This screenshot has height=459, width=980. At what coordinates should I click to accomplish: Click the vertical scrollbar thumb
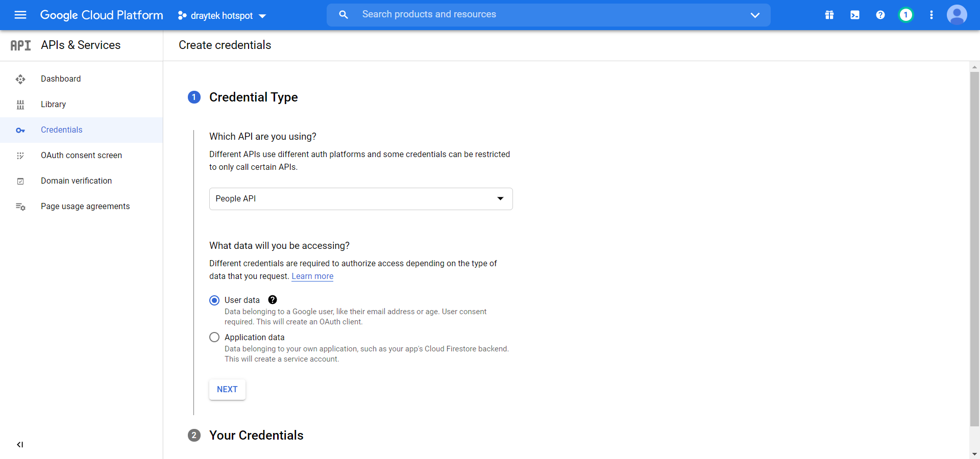tap(974, 249)
